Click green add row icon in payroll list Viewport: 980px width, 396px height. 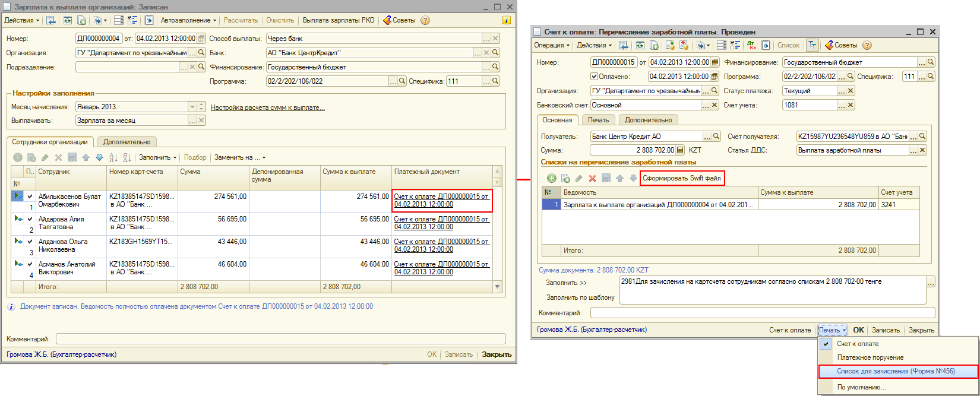551,178
